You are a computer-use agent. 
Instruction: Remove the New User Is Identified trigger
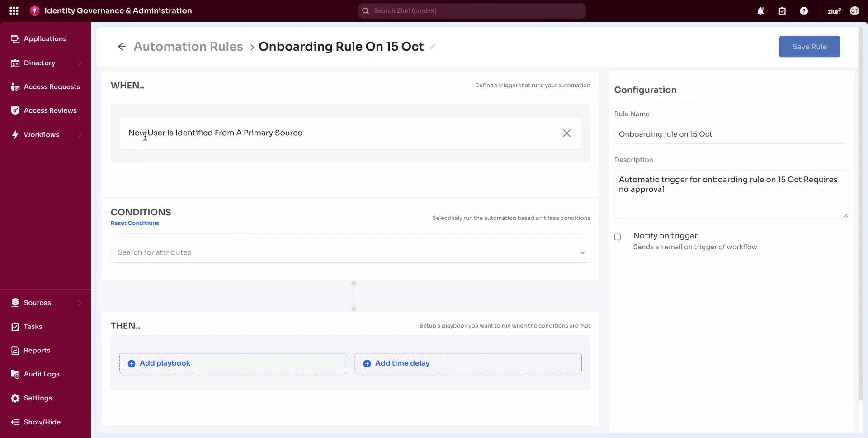coord(566,133)
